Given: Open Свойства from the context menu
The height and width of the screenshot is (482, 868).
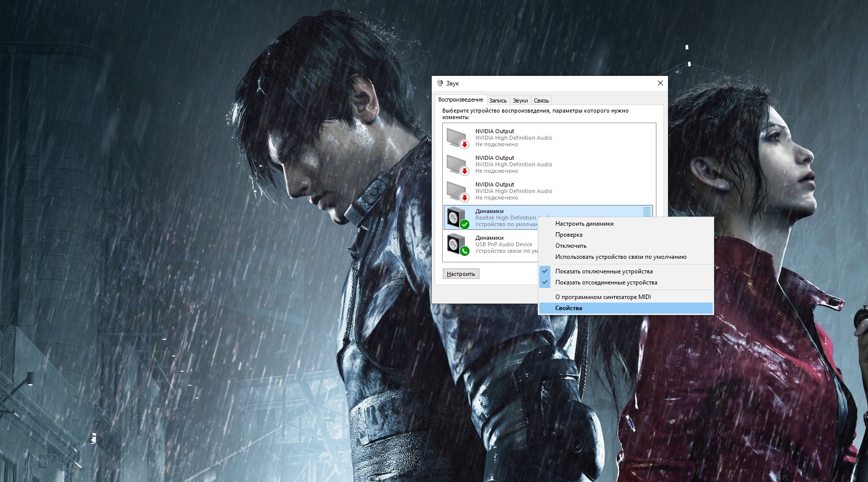Looking at the screenshot, I should pos(626,308).
